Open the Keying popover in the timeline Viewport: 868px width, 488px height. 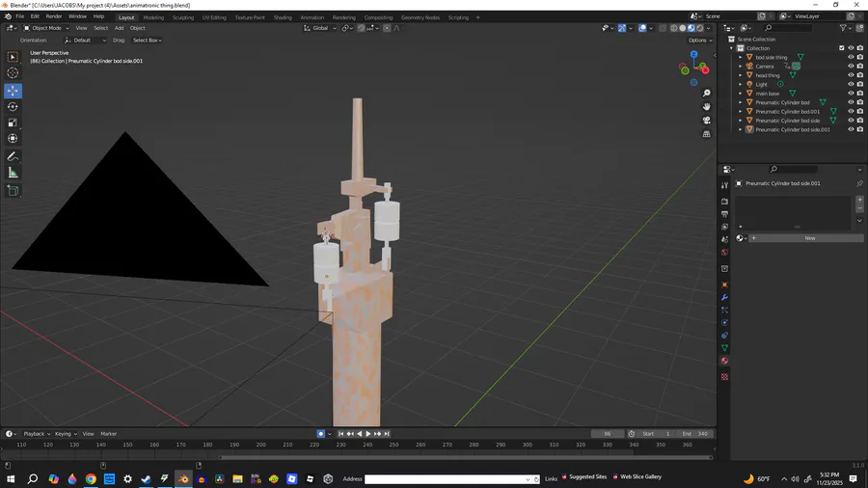coord(66,434)
